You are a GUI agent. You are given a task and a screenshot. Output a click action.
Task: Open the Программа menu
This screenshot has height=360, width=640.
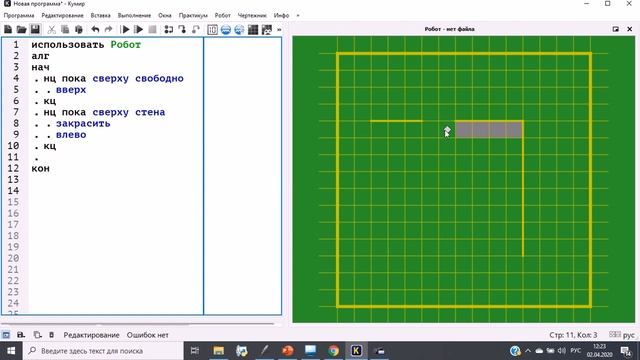point(19,16)
